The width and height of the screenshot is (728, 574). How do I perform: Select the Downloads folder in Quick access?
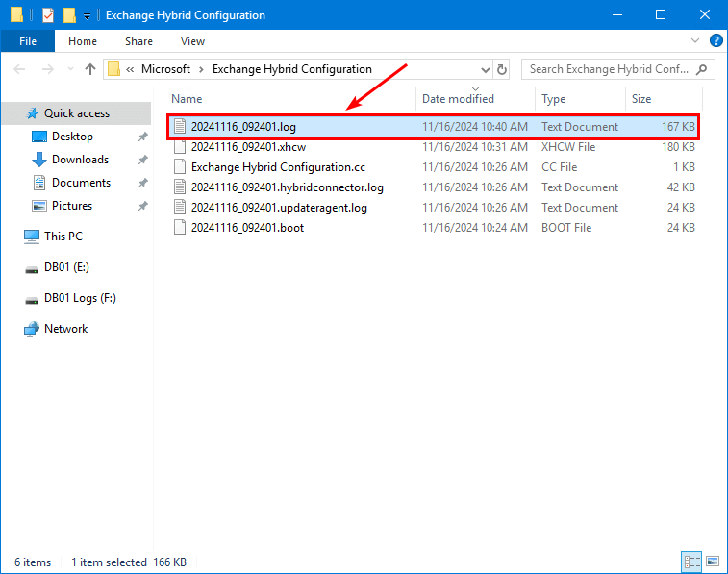coord(80,160)
